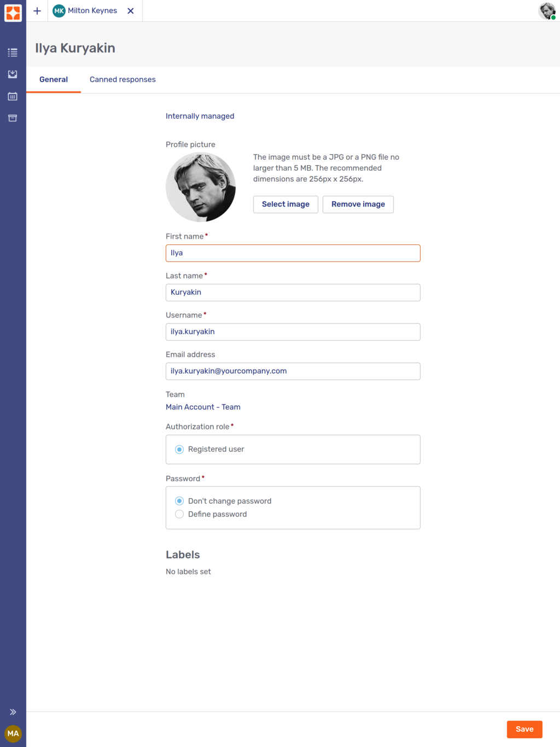Switch to the General tab
Image resolution: width=560 pixels, height=747 pixels.
tap(53, 79)
